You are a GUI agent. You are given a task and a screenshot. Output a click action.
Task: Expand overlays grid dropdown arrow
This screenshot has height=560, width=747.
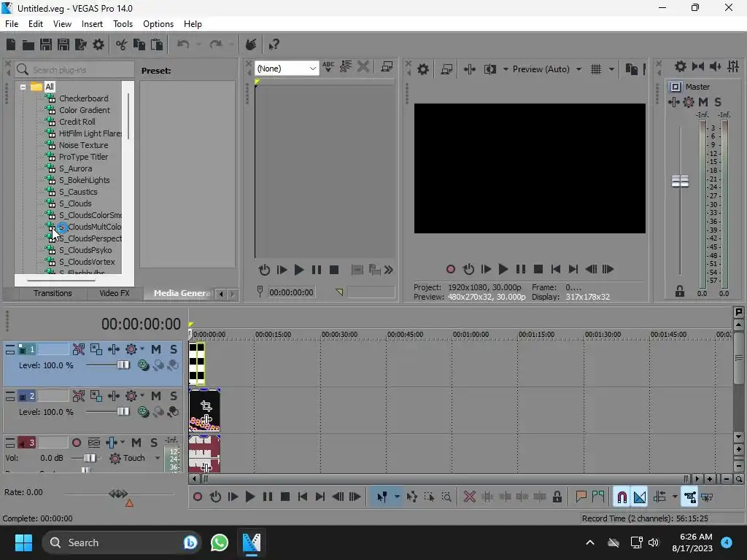(x=611, y=69)
